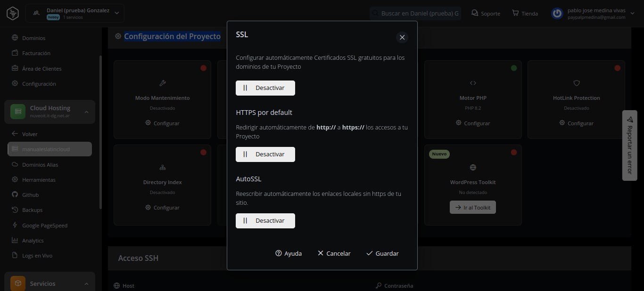Click the Servicios orange box icon
This screenshot has height=291, width=644.
pos(18,283)
